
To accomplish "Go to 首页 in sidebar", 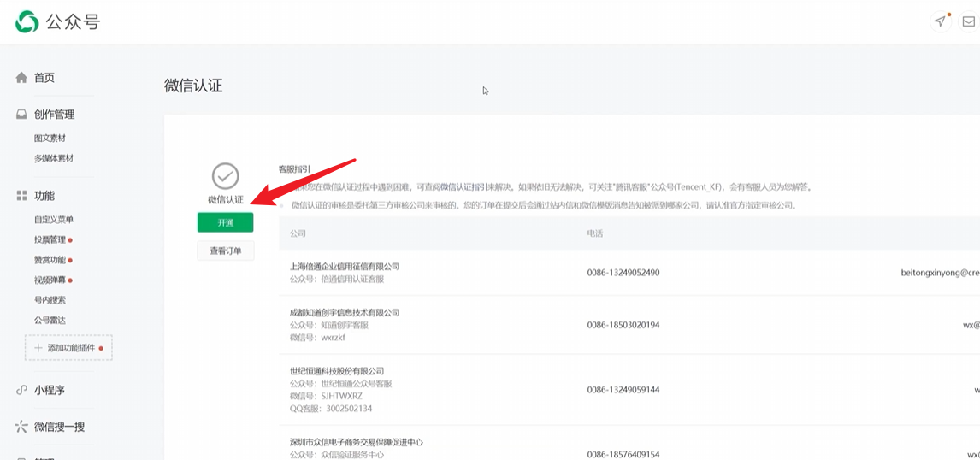I will coord(44,78).
